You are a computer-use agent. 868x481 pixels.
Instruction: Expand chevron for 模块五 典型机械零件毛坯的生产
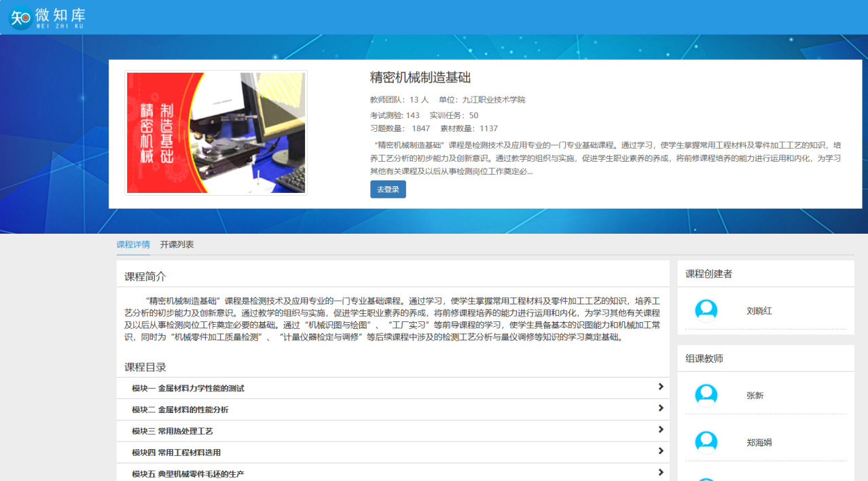[660, 473]
